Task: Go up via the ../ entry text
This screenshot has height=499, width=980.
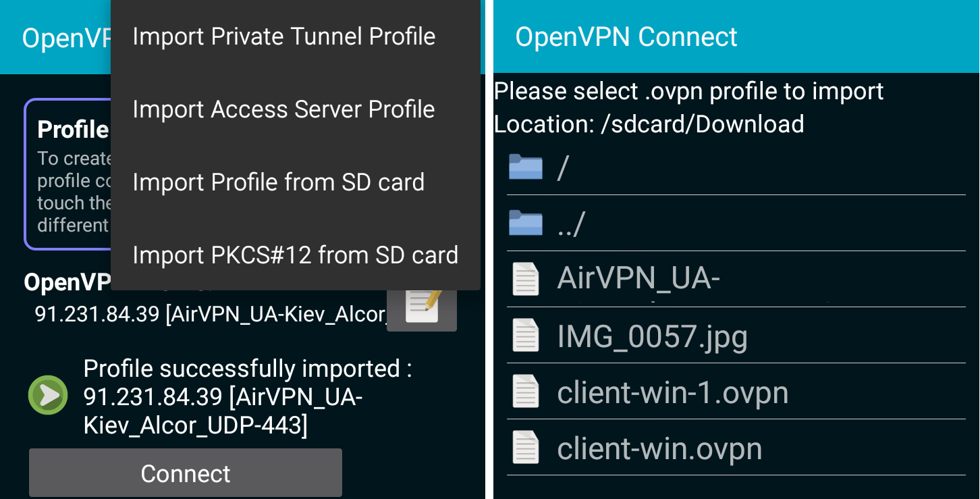Action: pos(571,224)
